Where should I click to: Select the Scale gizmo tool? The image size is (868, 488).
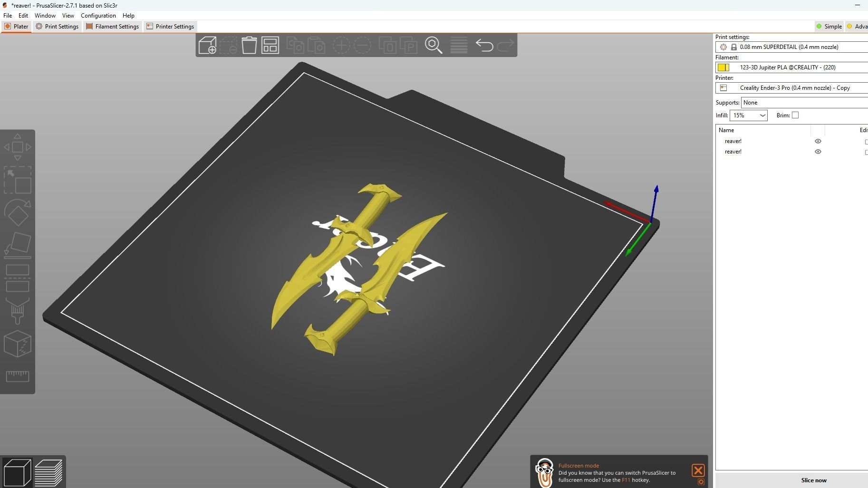tap(18, 180)
